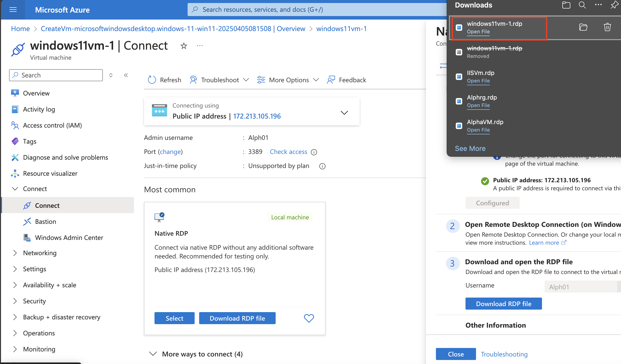This screenshot has width=621, height=364.
Task: Favorite Native RDP with heart icon
Action: coord(309,318)
